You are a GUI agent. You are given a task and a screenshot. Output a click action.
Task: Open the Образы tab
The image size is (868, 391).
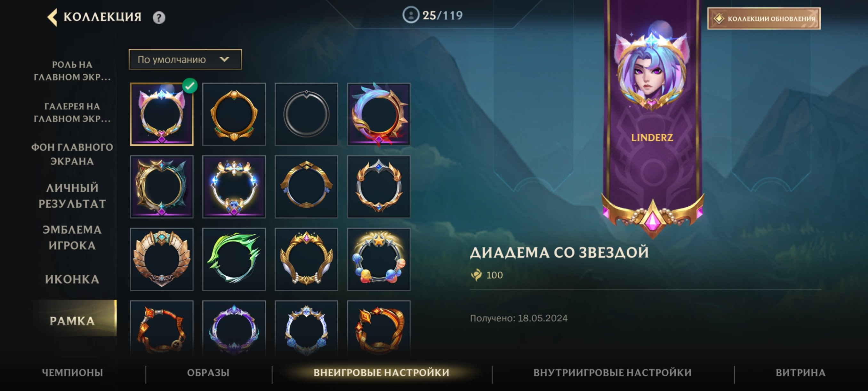pos(208,372)
